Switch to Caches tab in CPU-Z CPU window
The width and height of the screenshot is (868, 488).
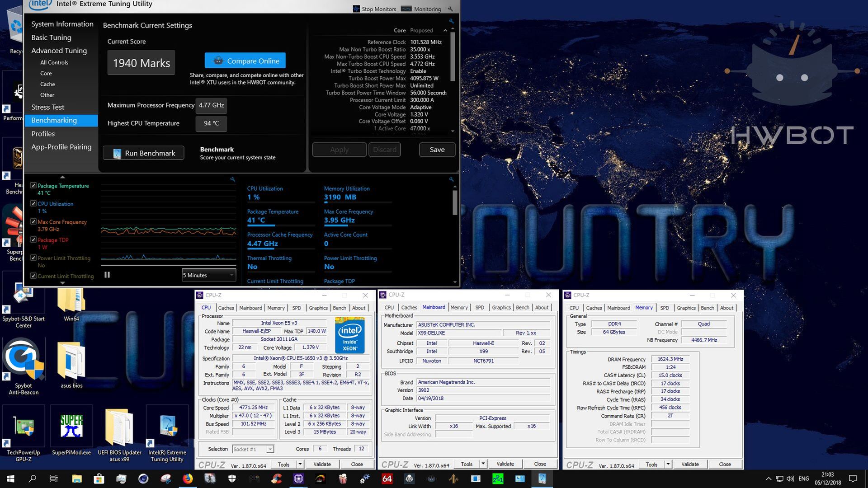[x=226, y=308]
